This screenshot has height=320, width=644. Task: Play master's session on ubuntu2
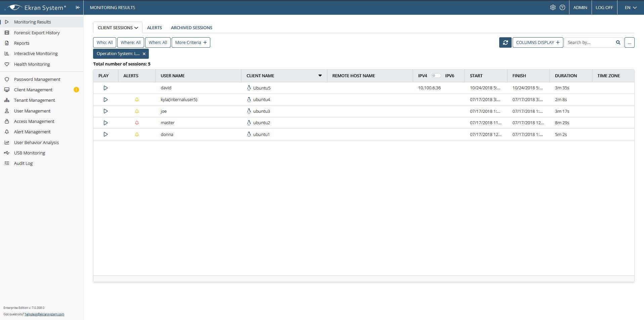pos(105,123)
